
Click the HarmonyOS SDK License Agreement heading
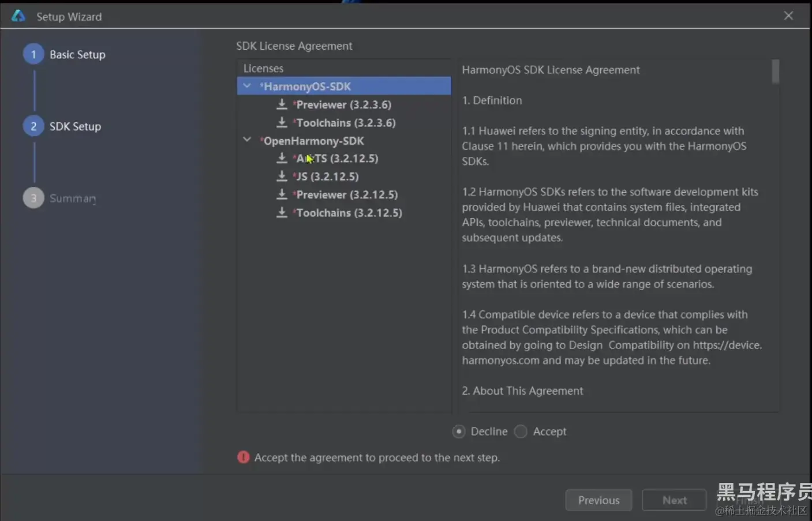point(551,70)
